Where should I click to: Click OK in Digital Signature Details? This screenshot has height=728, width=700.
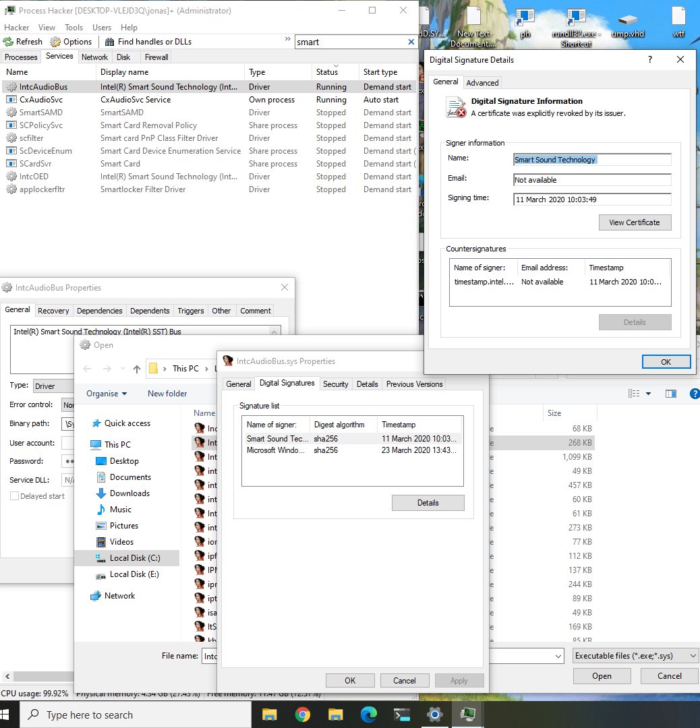coord(666,362)
